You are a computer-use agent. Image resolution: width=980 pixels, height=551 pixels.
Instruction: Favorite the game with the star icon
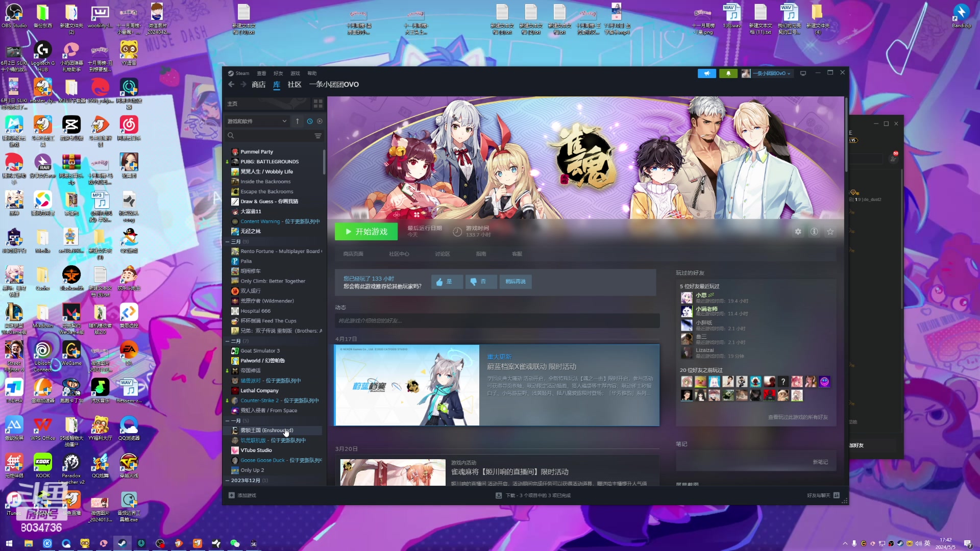(830, 232)
